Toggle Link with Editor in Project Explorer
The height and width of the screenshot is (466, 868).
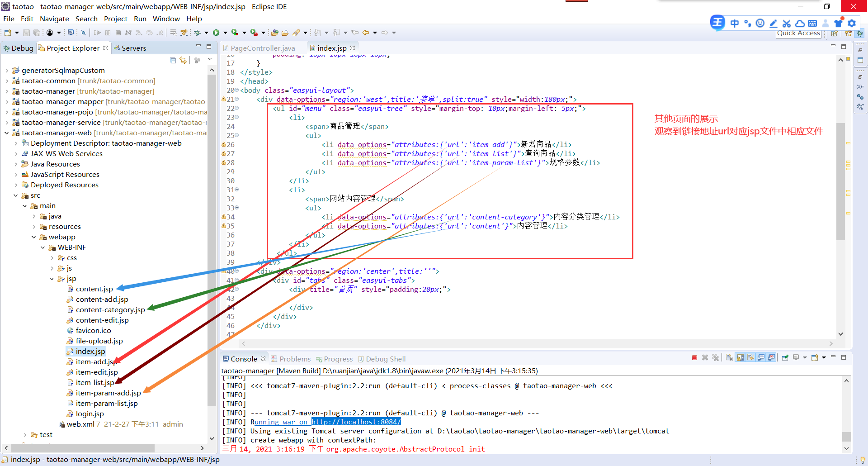(x=183, y=60)
